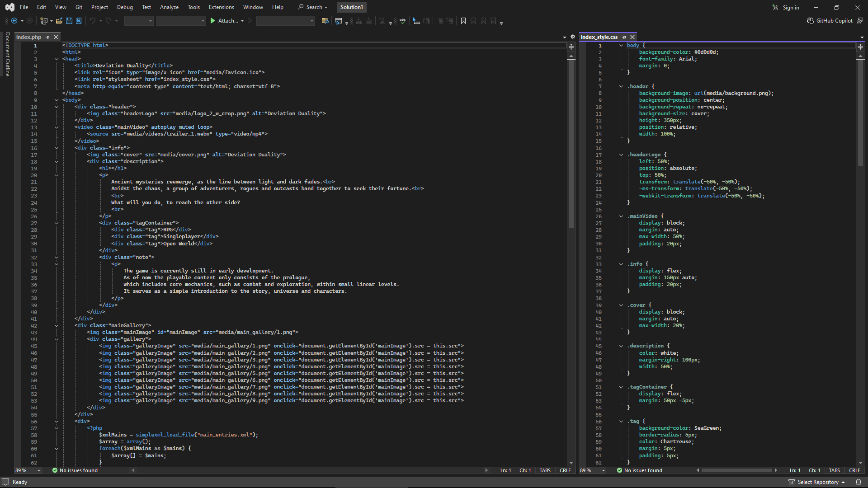Open the GitHub Copilot panel
This screenshot has height=488, width=868.
[830, 21]
